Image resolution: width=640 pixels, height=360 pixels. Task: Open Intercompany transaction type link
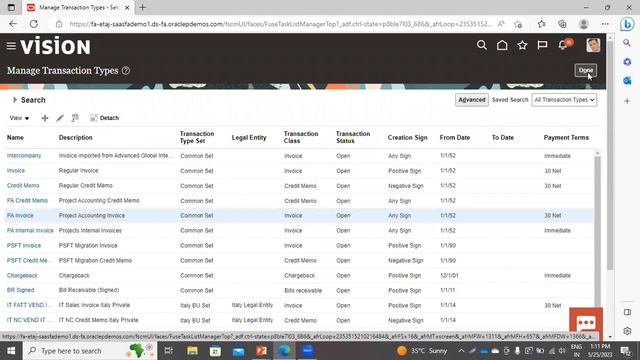tap(24, 156)
